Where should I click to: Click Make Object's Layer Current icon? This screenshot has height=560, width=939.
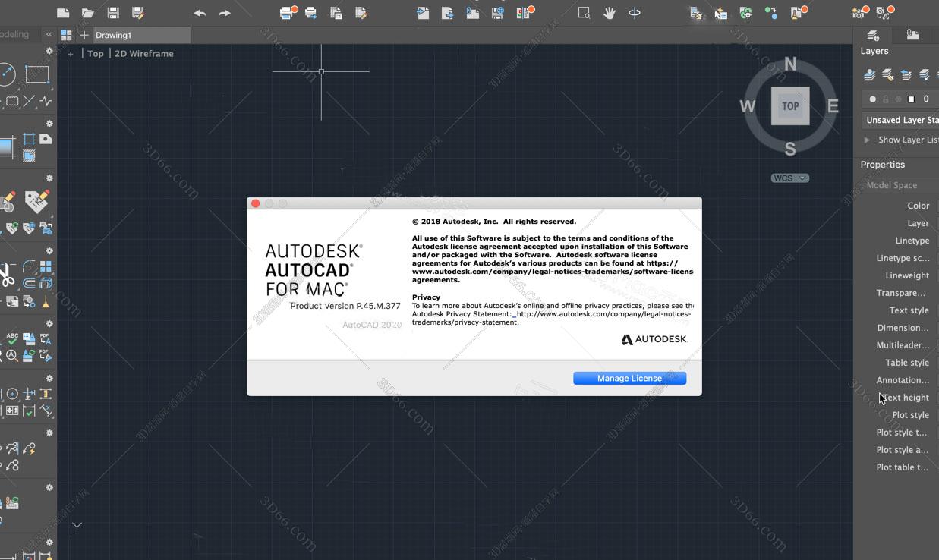coord(870,74)
